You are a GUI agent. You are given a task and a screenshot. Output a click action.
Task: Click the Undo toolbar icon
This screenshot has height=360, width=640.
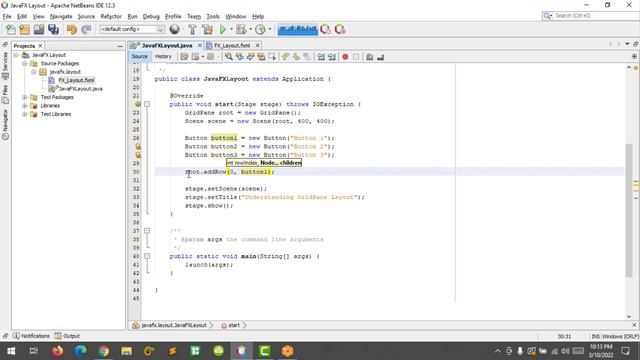click(x=72, y=29)
